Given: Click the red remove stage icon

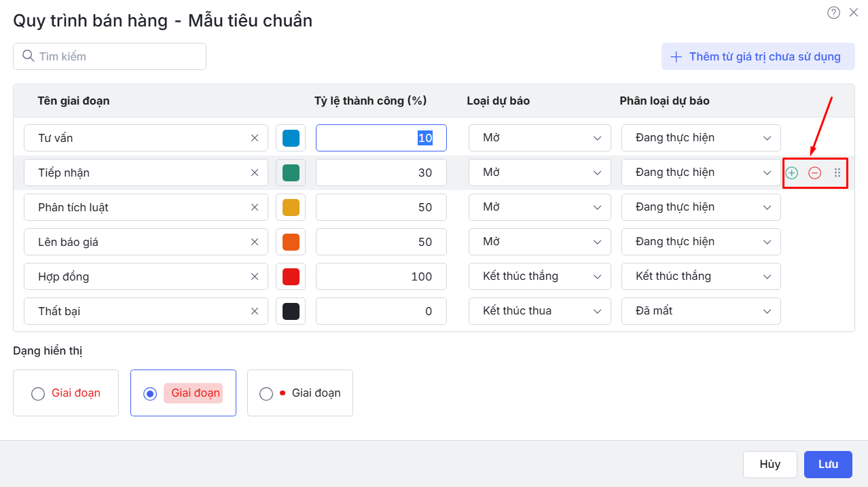Looking at the screenshot, I should 814,173.
